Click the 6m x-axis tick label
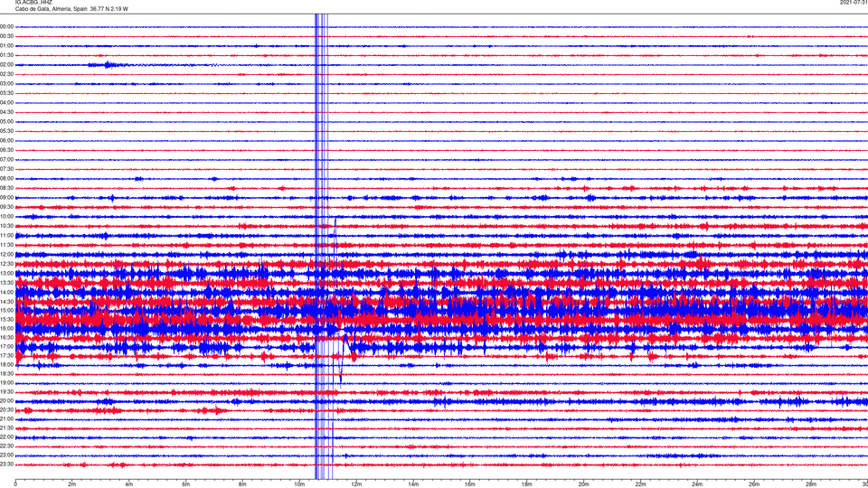868x488 pixels. coord(186,484)
